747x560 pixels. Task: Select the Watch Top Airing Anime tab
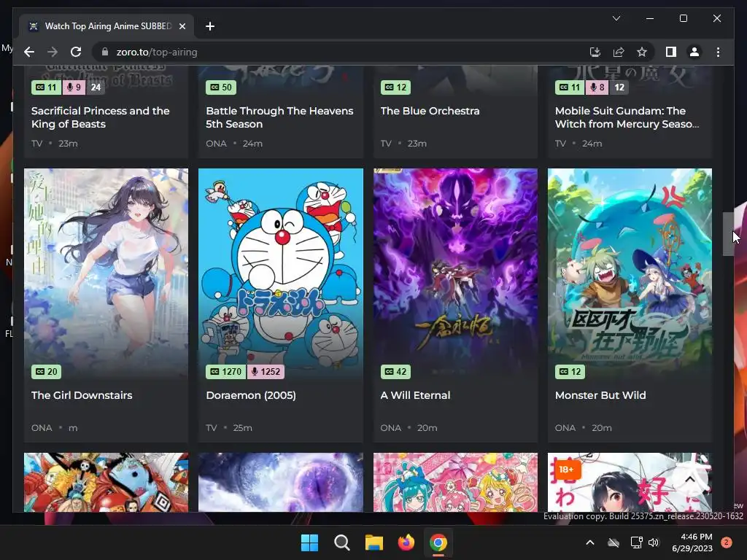[107, 26]
